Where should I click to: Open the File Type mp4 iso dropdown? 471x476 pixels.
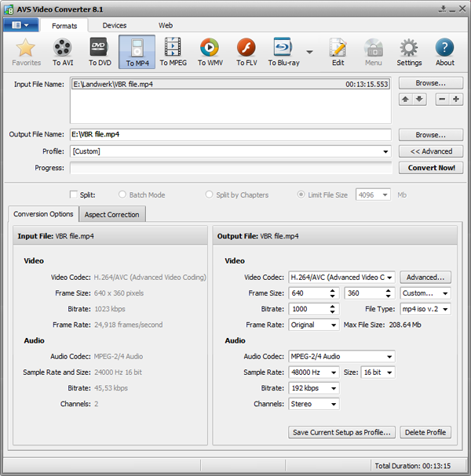coord(425,309)
